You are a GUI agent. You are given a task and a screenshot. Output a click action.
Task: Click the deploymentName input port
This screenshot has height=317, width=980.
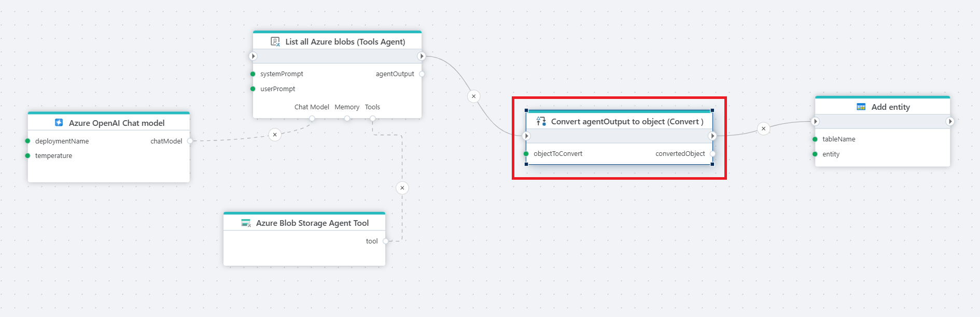point(28,141)
